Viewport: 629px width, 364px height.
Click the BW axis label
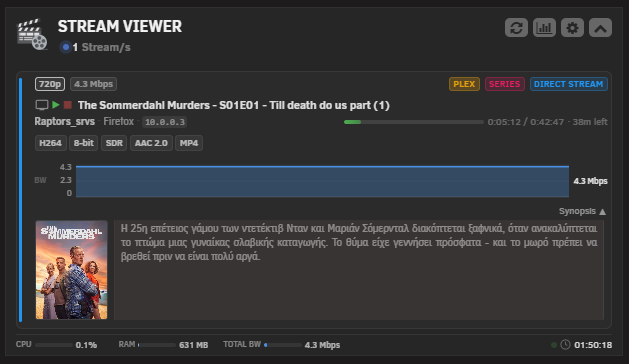click(40, 180)
